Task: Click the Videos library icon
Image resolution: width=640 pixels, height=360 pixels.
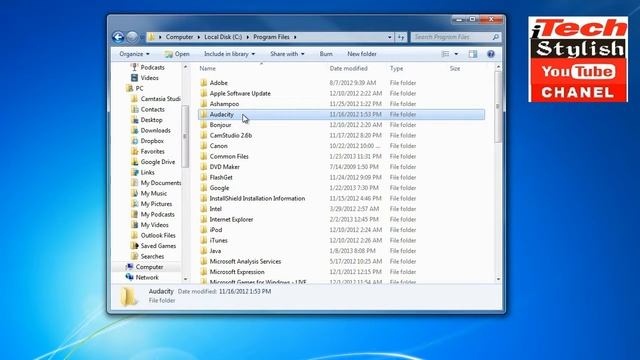Action: tap(134, 78)
